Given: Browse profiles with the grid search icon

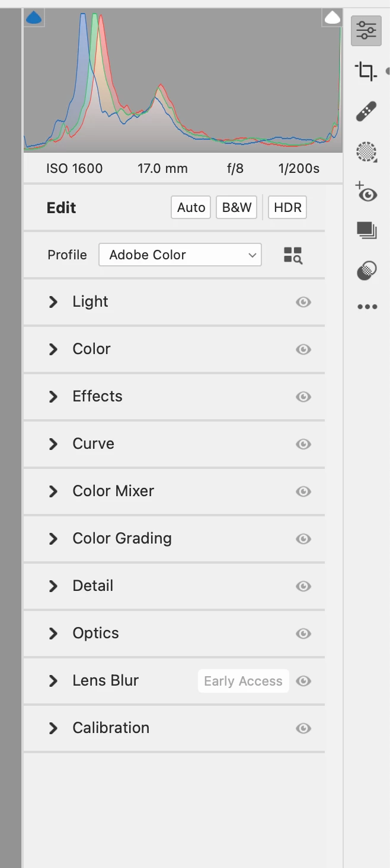Looking at the screenshot, I should coord(293,255).
